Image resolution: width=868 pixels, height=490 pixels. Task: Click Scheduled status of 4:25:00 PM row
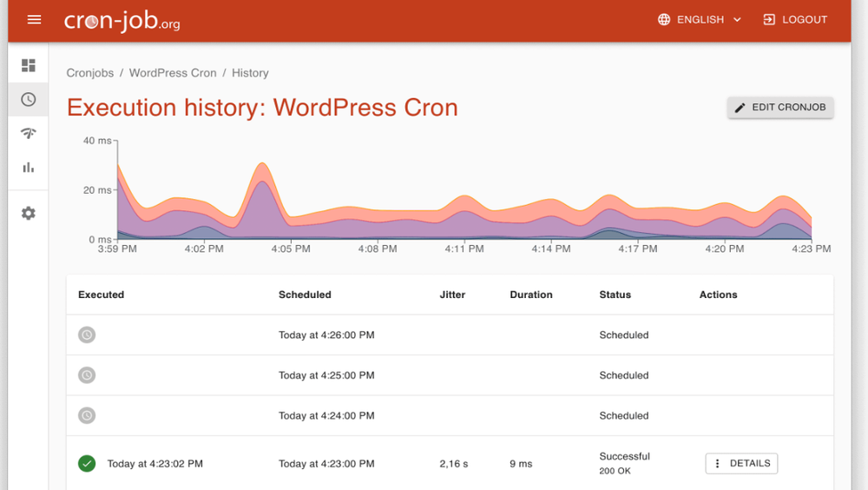[624, 375]
